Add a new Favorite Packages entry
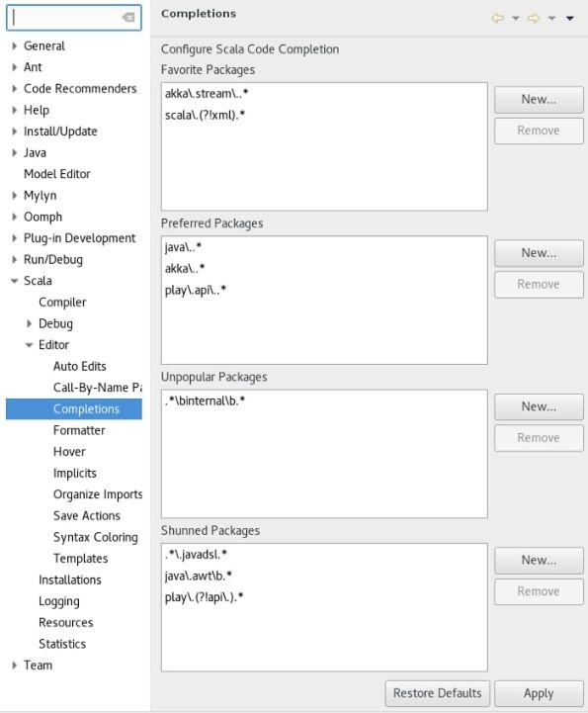The height and width of the screenshot is (713, 588). point(539,100)
